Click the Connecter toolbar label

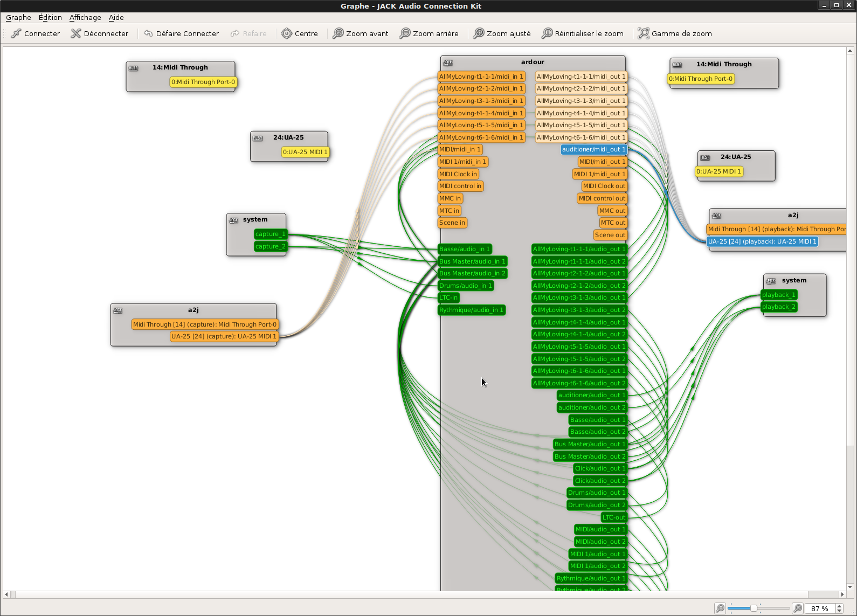(x=42, y=33)
